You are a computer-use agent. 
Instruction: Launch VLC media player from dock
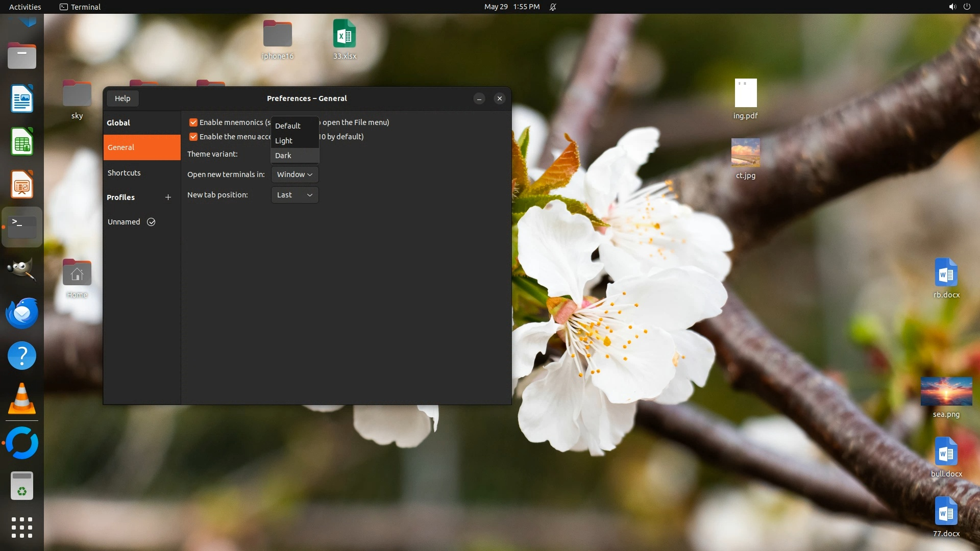(x=22, y=398)
